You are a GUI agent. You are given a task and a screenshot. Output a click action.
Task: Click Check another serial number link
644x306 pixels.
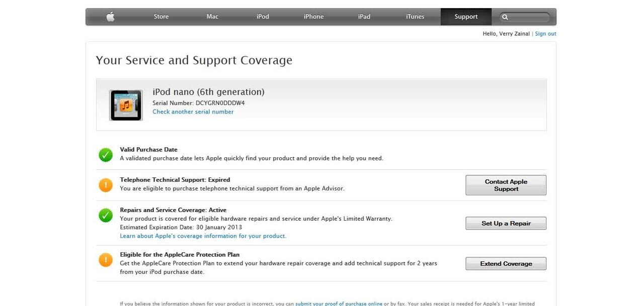click(193, 112)
